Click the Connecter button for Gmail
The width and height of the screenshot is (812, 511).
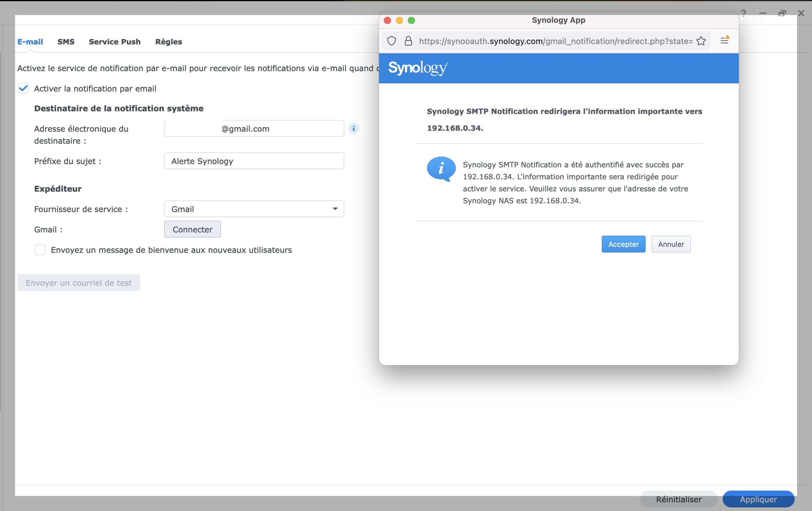193,229
